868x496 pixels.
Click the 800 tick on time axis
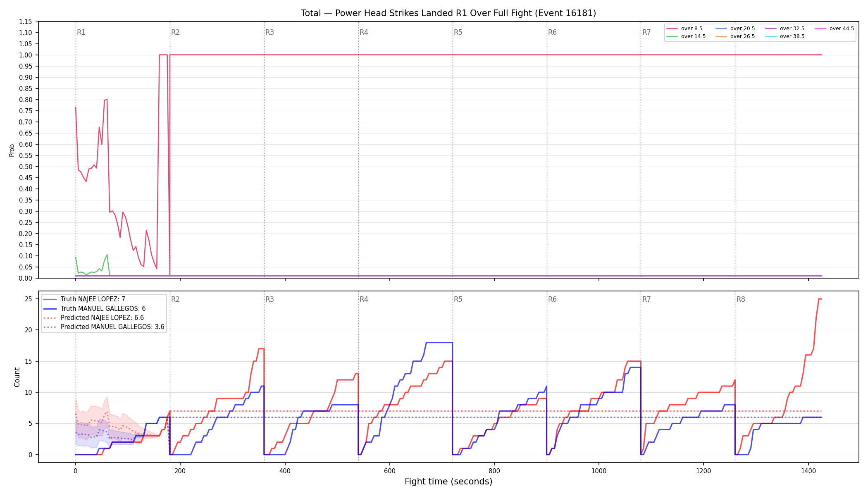pyautogui.click(x=494, y=471)
